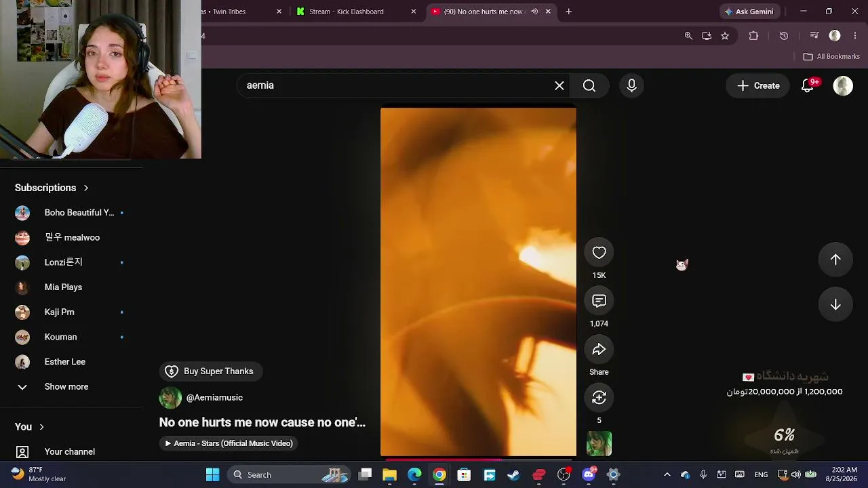Switch the ENG input language in the tray
The height and width of the screenshot is (488, 868).
pos(761,474)
